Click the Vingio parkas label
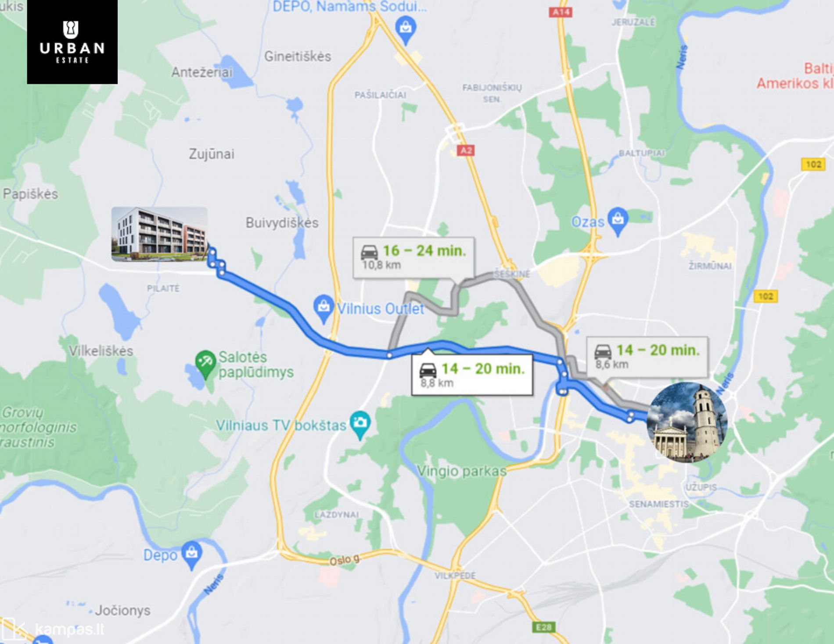Viewport: 834px width, 644px height. pos(461,471)
